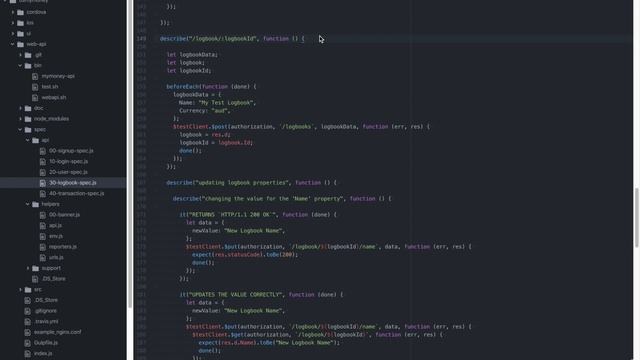Click the file icon of 40-transaction-spec.js
Image resolution: width=640 pixels, height=360 pixels.
tap(43, 193)
